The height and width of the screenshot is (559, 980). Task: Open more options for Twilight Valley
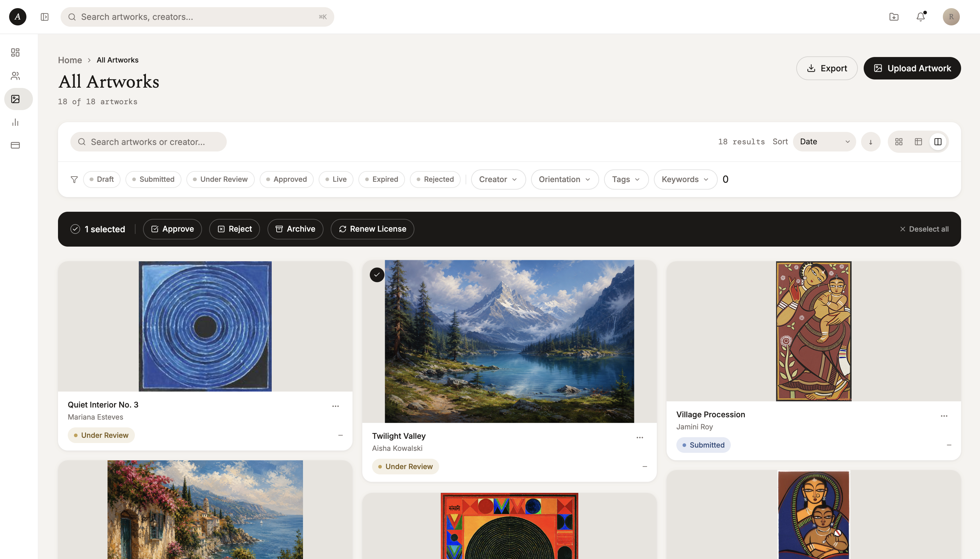coord(640,437)
